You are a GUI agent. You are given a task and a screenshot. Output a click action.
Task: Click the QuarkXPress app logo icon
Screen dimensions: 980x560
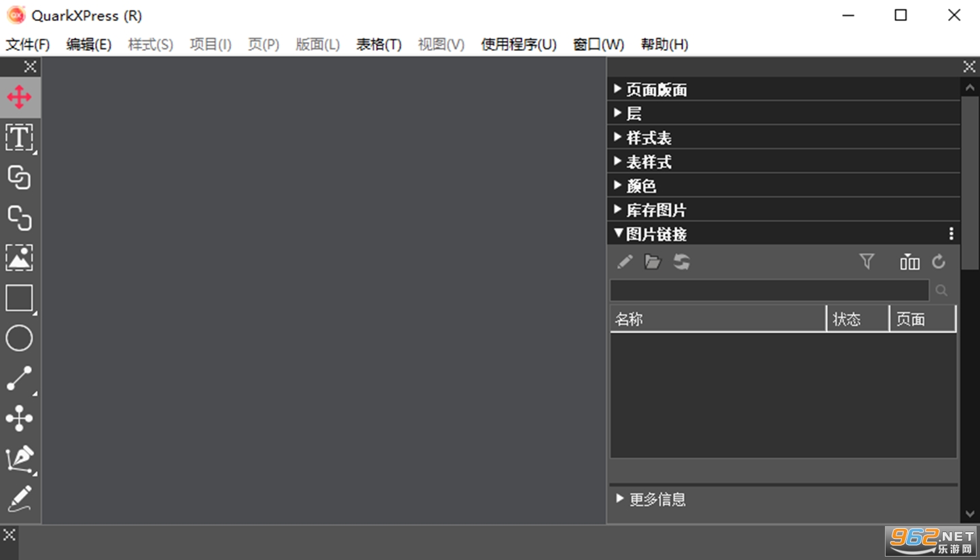(x=16, y=15)
